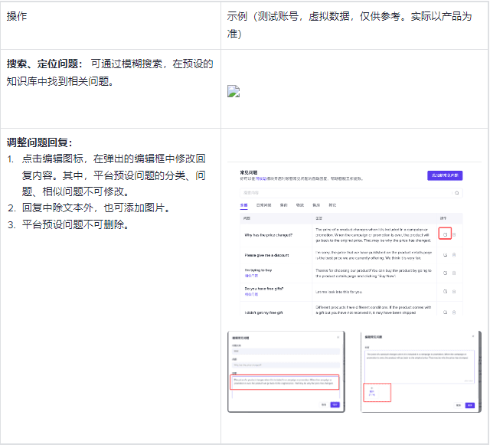
Task: Open the fifth FAQ category tab
Action: [x=316, y=205]
